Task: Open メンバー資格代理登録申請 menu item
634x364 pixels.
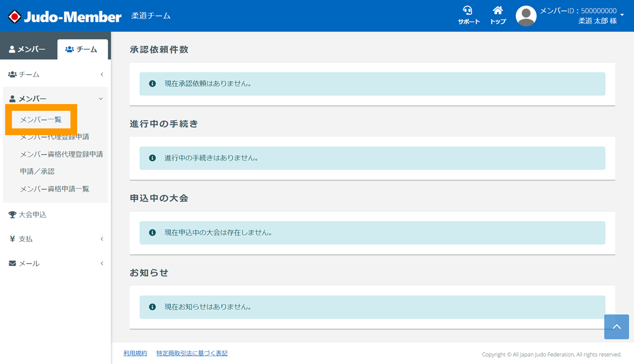Action: pos(62,154)
